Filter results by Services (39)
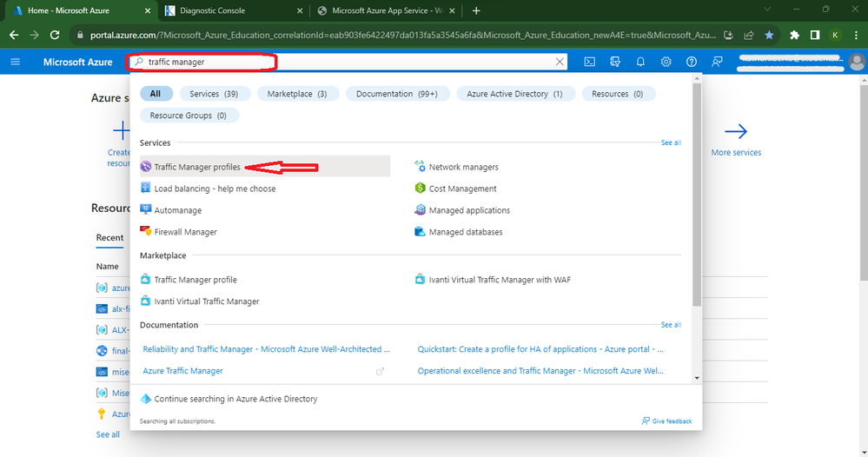This screenshot has height=457, width=868. coord(215,94)
